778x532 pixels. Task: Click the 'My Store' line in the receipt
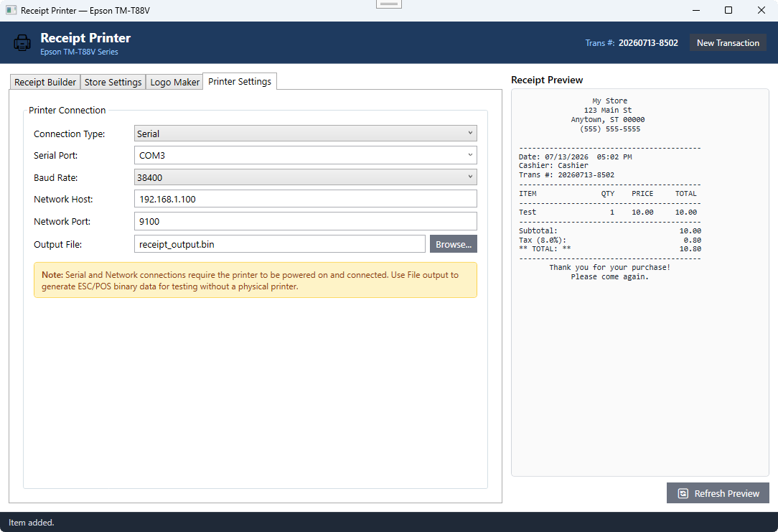pos(609,101)
